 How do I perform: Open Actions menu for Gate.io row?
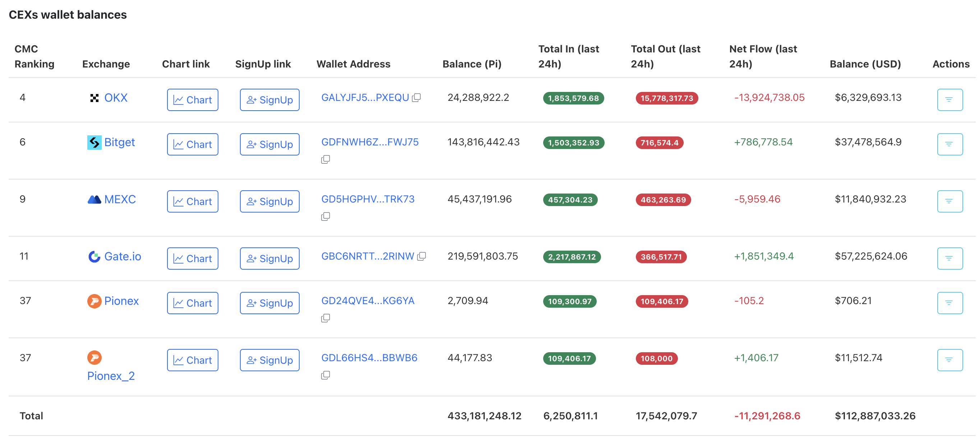(x=950, y=258)
